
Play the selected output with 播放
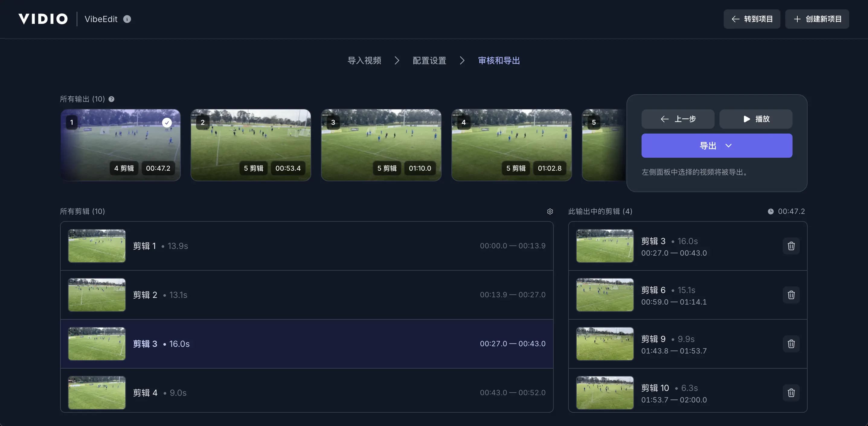(756, 119)
